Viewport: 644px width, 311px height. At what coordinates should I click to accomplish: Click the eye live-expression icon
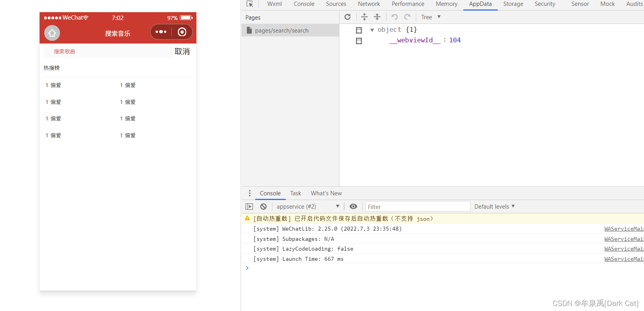[x=353, y=207]
